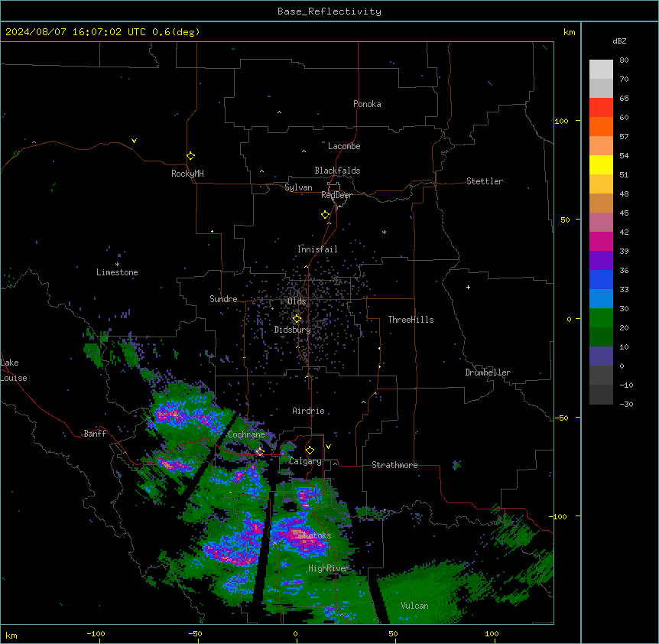This screenshot has height=644, width=659.
Task: Click the yellow V marker northwest of RockyMH
Action: [134, 141]
